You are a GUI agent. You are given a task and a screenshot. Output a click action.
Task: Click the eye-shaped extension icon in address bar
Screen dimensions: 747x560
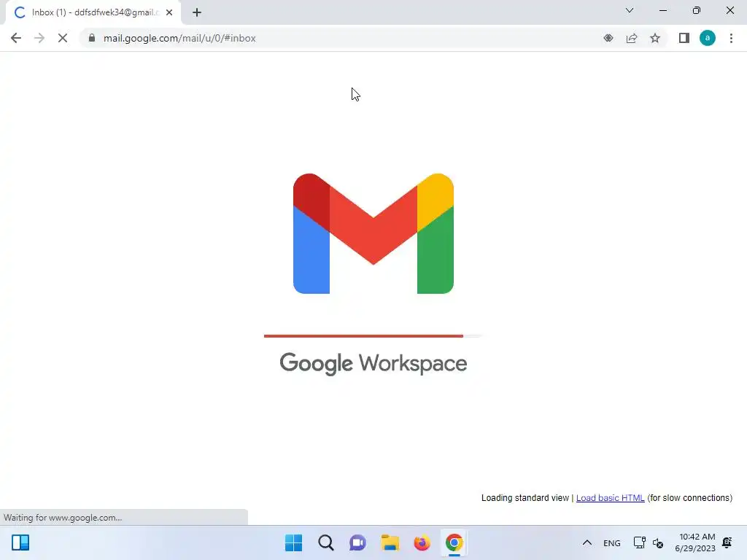(x=608, y=38)
